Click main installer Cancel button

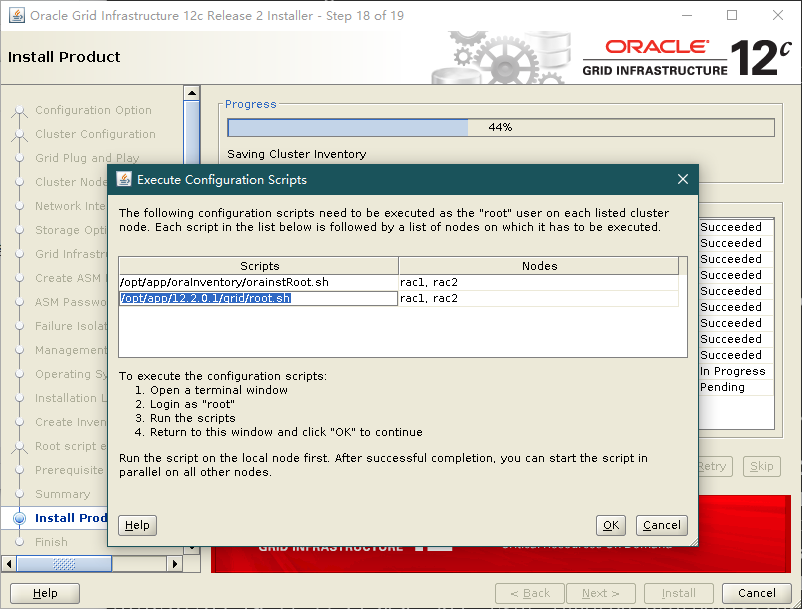756,593
